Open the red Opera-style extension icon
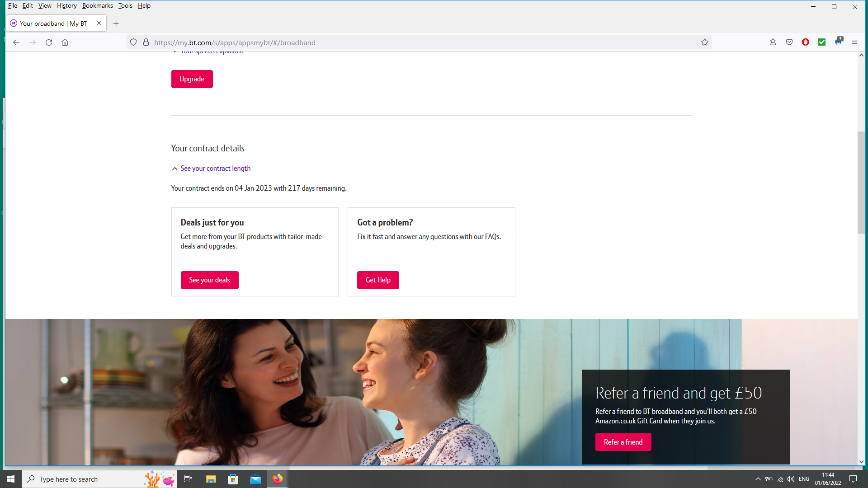The image size is (868, 488). tap(806, 42)
